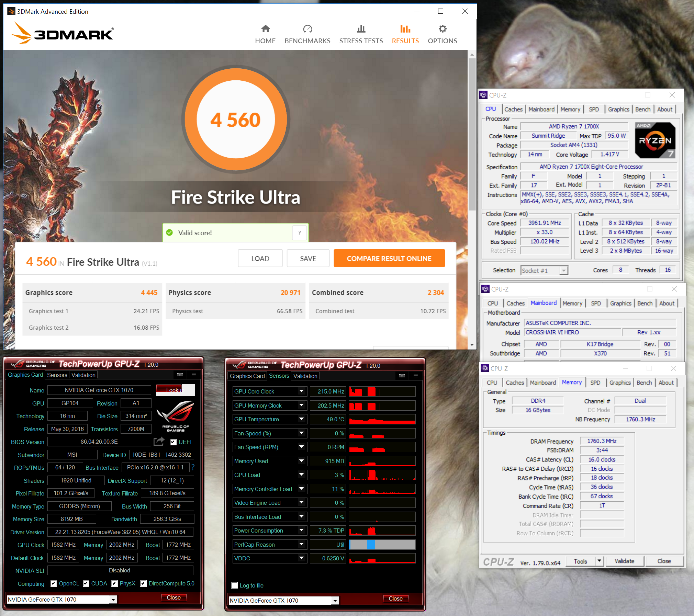Click the AMD Ryzen 7 logo in CPU-Z
694x616 pixels.
[x=655, y=140]
